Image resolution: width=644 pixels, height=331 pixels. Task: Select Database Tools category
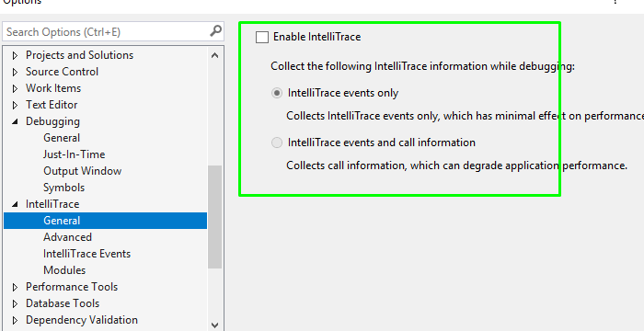coord(63,303)
